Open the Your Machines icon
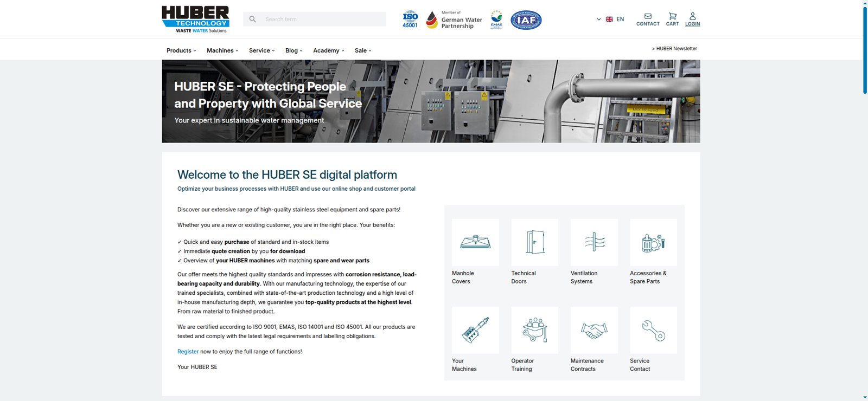This screenshot has height=401, width=868. [x=475, y=330]
